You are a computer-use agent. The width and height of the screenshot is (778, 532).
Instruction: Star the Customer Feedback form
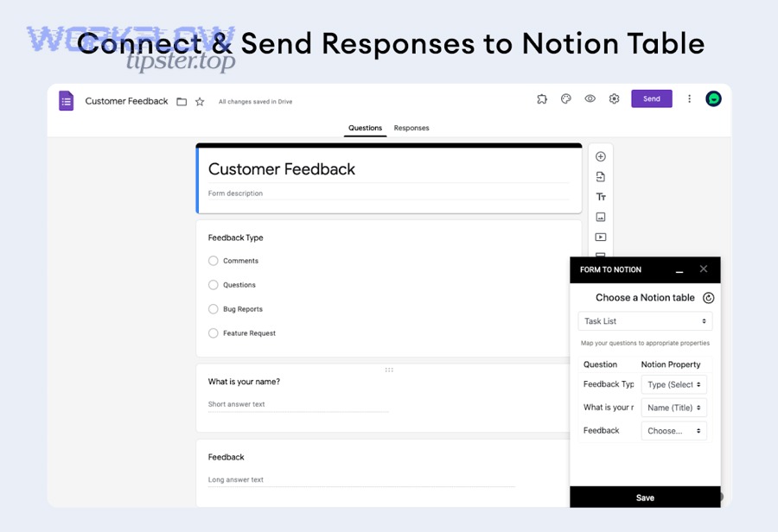200,102
